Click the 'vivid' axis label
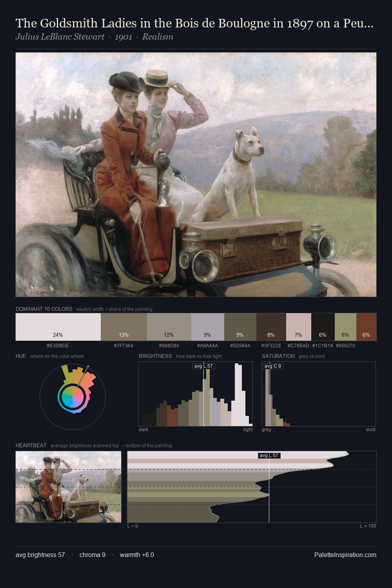Screen dimensions: 392x588 (370, 430)
